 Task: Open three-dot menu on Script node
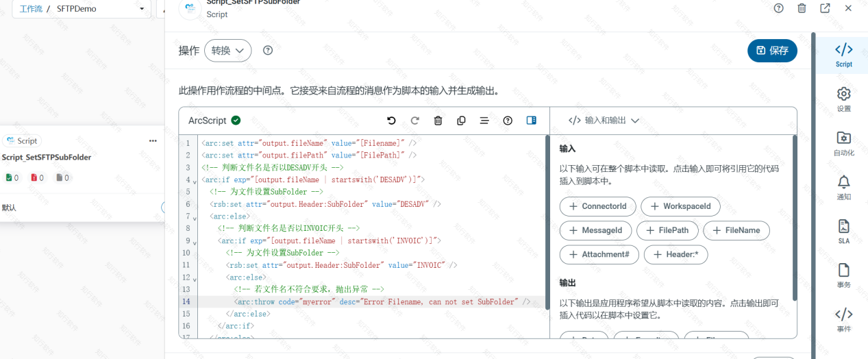click(153, 140)
